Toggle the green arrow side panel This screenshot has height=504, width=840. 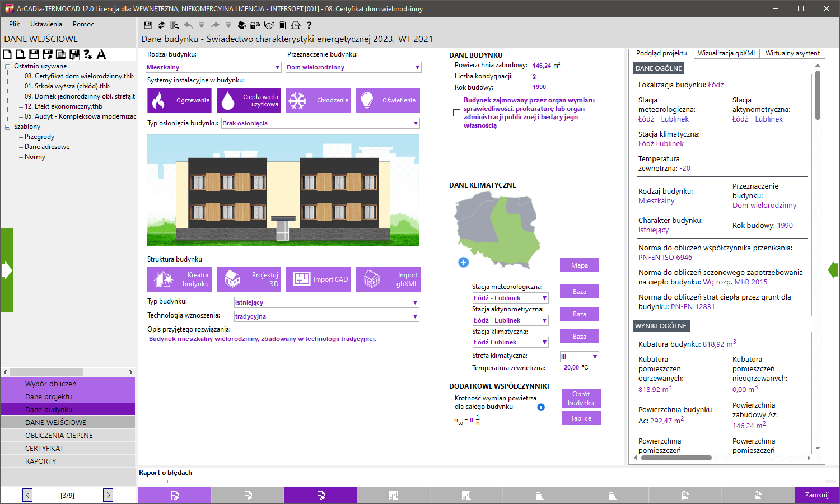(7, 269)
